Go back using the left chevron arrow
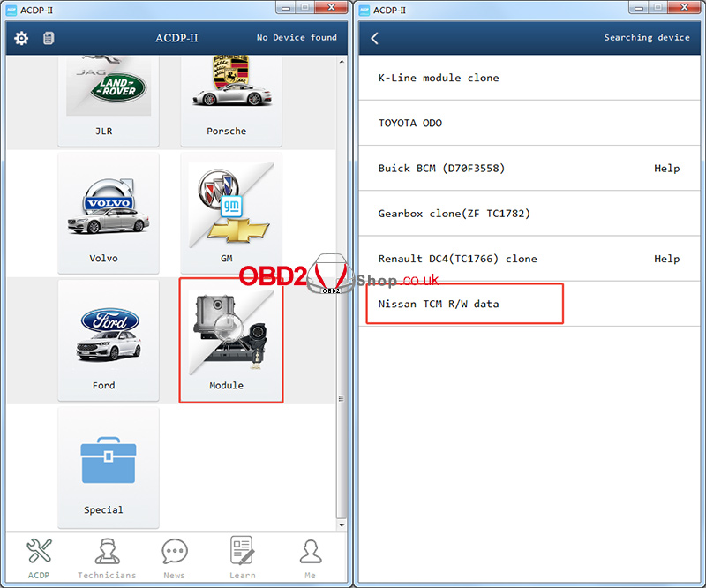The height and width of the screenshot is (588, 706). 374,38
